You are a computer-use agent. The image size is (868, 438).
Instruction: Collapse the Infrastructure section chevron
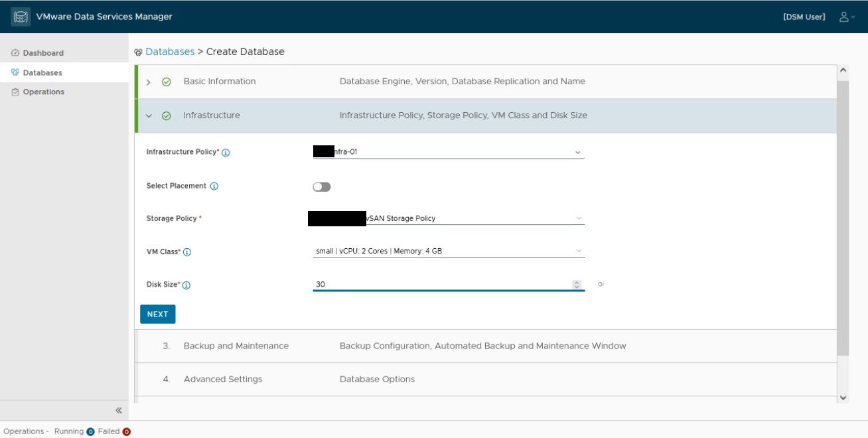click(x=149, y=115)
